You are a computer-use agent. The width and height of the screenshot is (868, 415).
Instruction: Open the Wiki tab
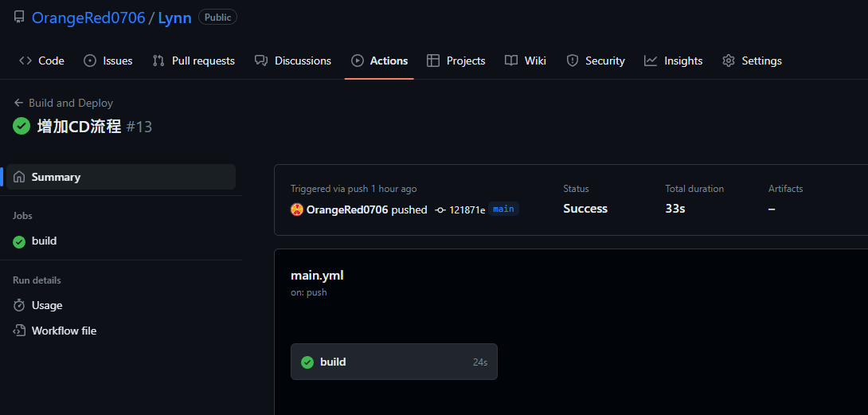(526, 61)
